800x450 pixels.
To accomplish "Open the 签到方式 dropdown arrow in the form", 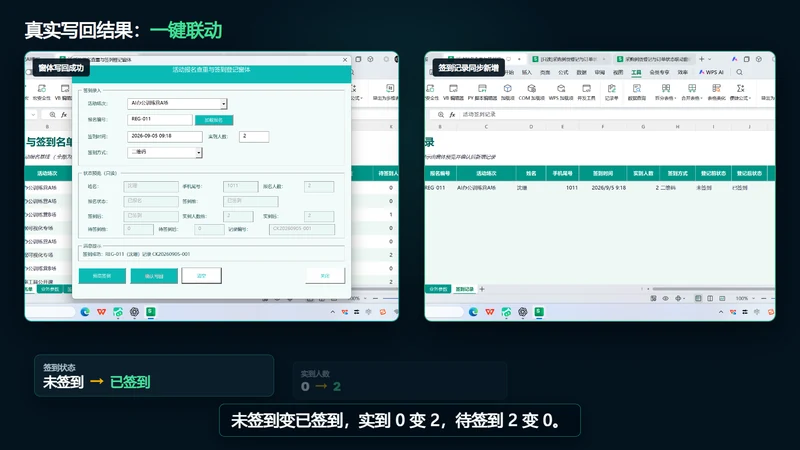I will pos(199,153).
